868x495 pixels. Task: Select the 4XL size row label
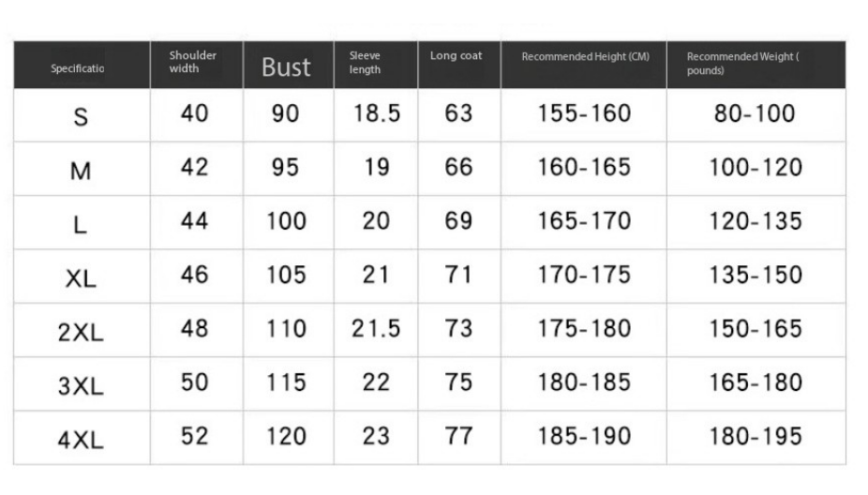(x=81, y=441)
